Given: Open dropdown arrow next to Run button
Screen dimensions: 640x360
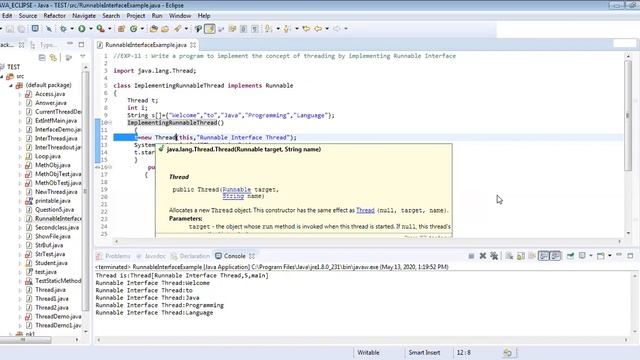Looking at the screenshot, I should click(91, 29).
